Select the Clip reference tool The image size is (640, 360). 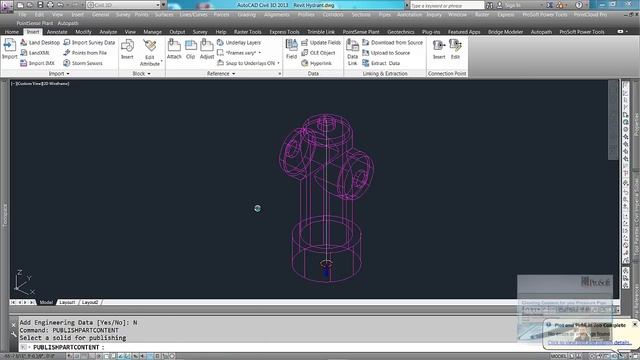[x=191, y=49]
